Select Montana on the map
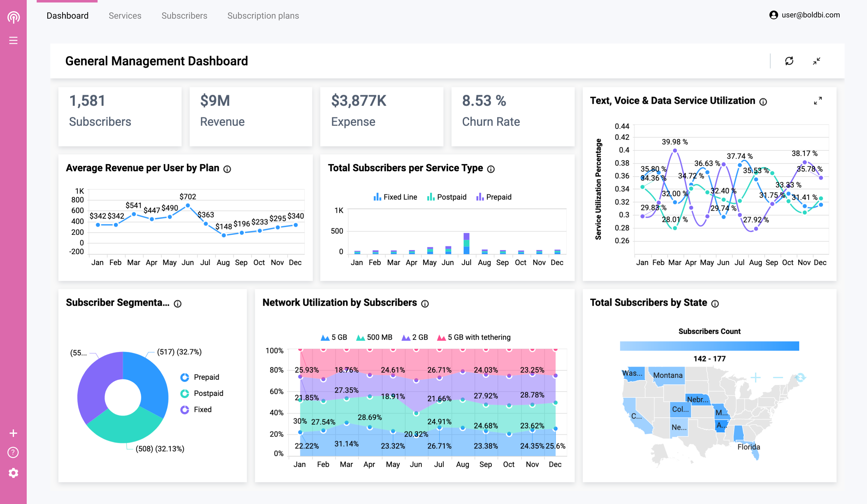 [x=668, y=375]
